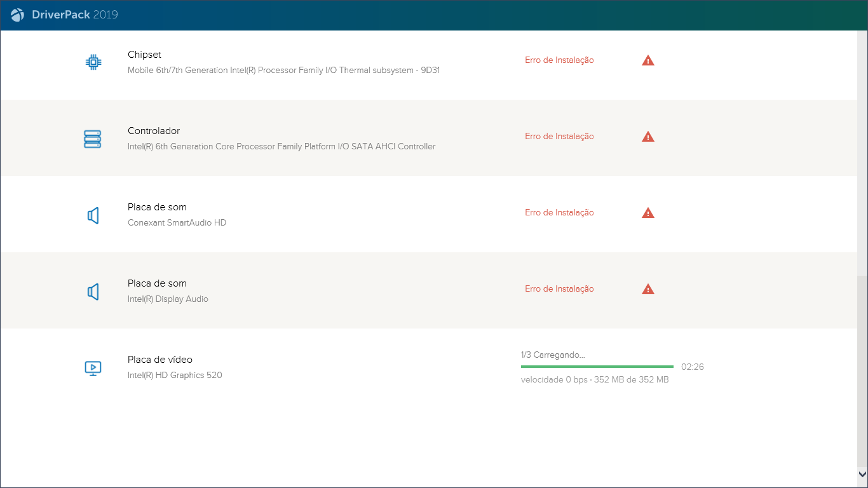Click the Intel Display Audio speaker icon
This screenshot has height=488, width=868.
coord(93,292)
